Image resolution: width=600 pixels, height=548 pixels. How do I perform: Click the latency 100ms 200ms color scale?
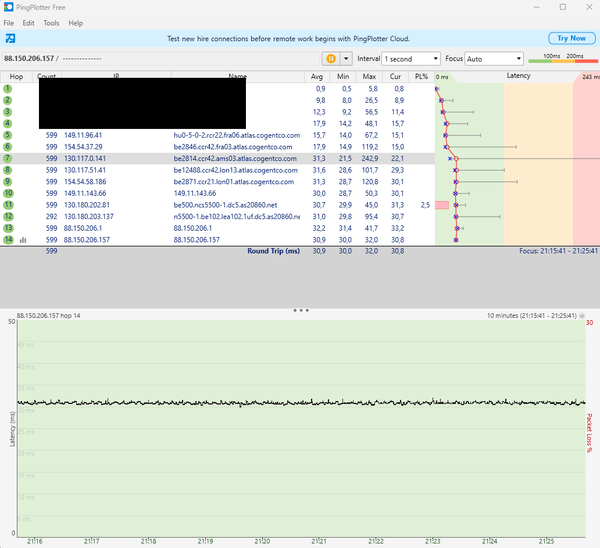[x=563, y=59]
